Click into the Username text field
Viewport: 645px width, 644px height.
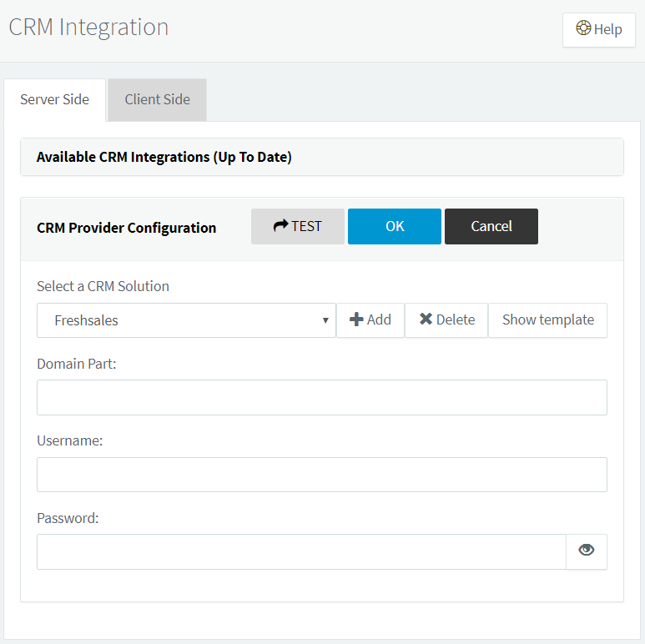[x=321, y=475]
